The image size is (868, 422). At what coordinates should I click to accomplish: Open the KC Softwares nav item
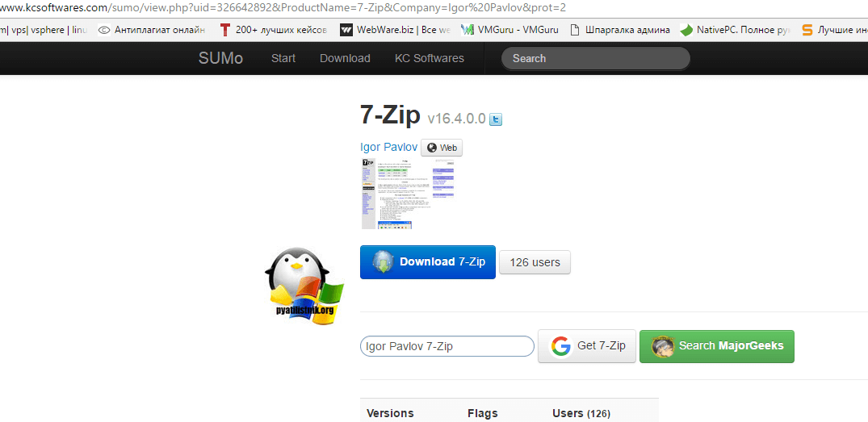point(429,58)
